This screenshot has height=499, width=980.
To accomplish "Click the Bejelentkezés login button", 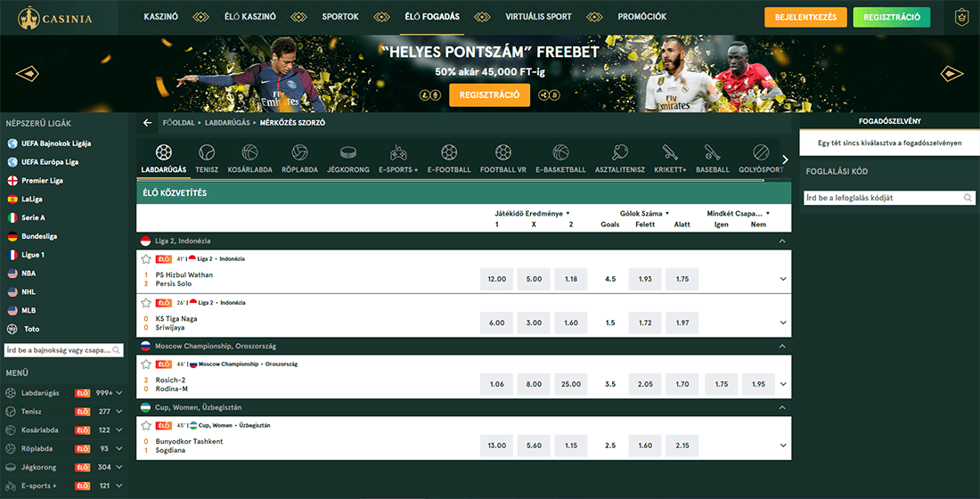I will click(x=805, y=17).
